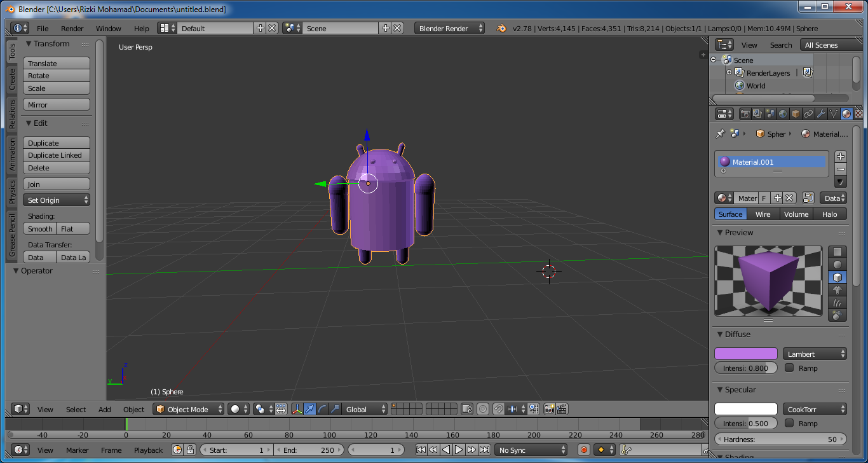Click the white specular color swatch
This screenshot has width=868, height=463.
[746, 409]
